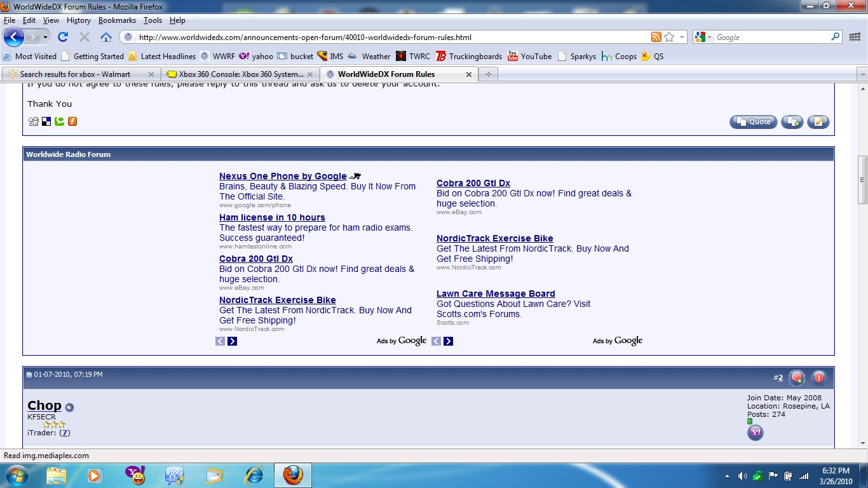Go to the Firefox home page

(106, 37)
